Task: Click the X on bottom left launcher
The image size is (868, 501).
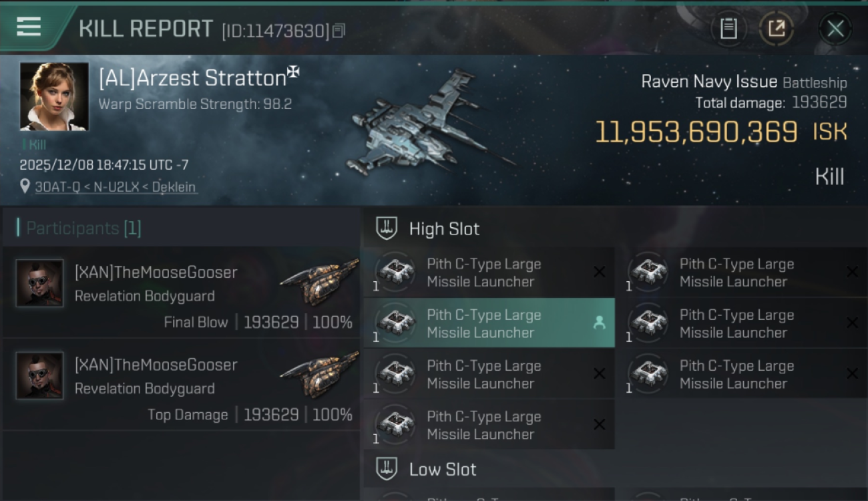Action: 599,424
